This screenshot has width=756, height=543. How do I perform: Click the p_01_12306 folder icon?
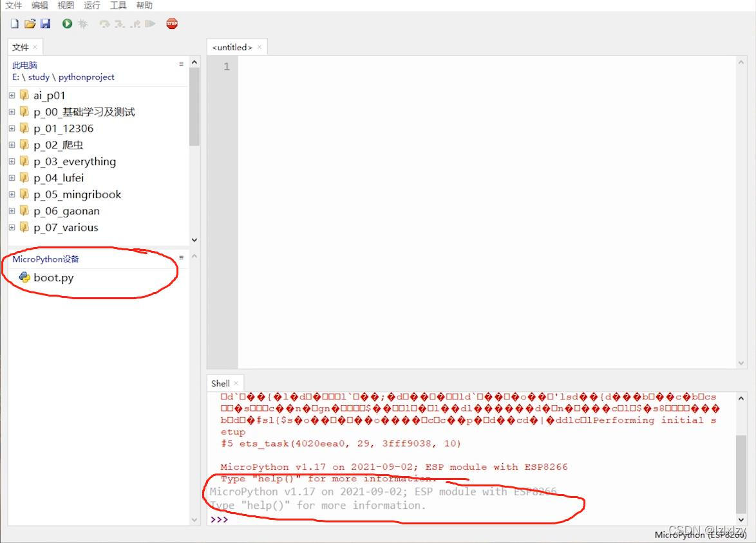point(24,128)
